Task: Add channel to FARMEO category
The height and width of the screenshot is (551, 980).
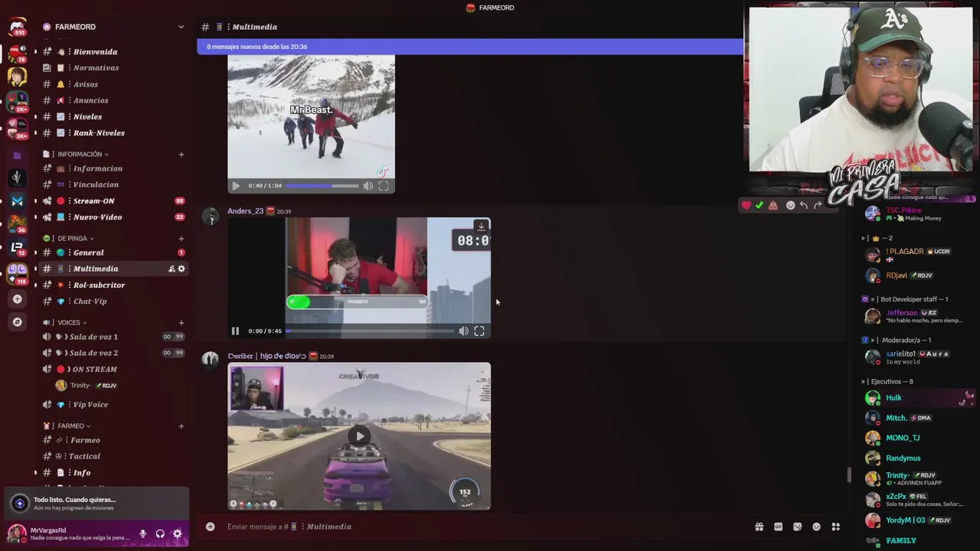Action: (x=181, y=426)
